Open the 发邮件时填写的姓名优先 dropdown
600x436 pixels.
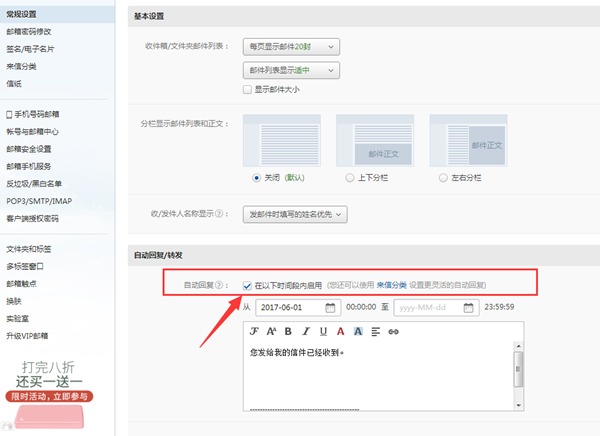(x=295, y=214)
